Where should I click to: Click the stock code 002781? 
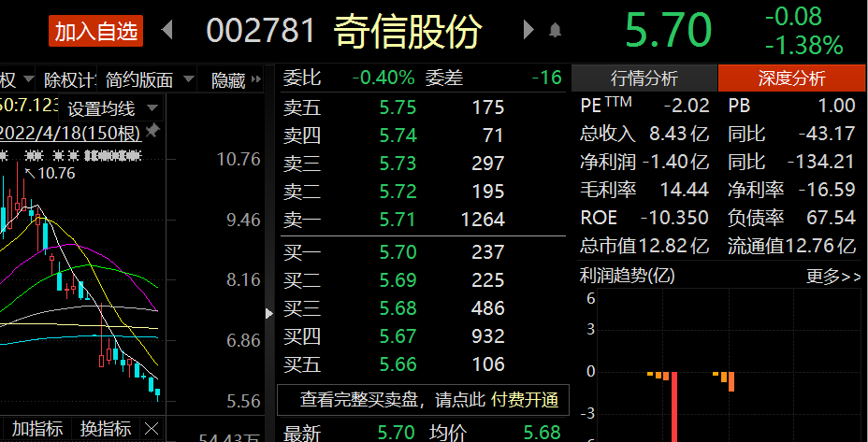click(261, 31)
